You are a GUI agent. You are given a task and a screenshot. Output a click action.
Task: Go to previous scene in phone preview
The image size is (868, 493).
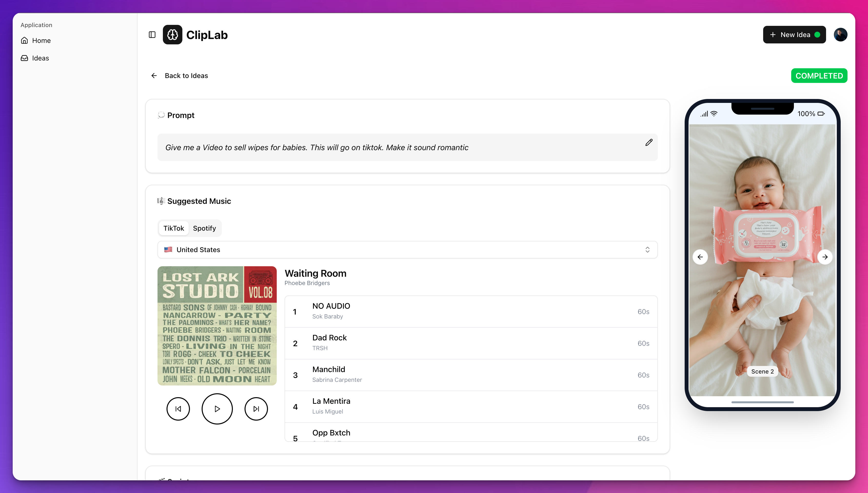[700, 257]
